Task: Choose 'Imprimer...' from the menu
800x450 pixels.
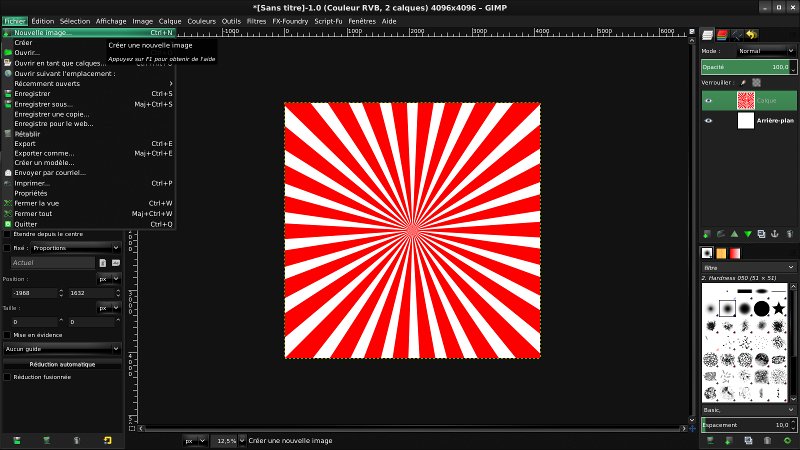Action: click(89, 183)
